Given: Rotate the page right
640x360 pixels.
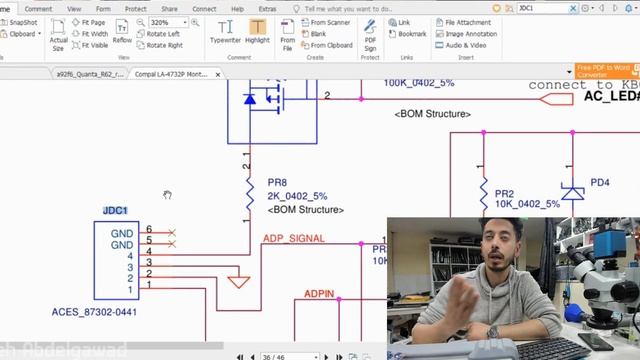Looking at the screenshot, I should pyautogui.click(x=160, y=45).
